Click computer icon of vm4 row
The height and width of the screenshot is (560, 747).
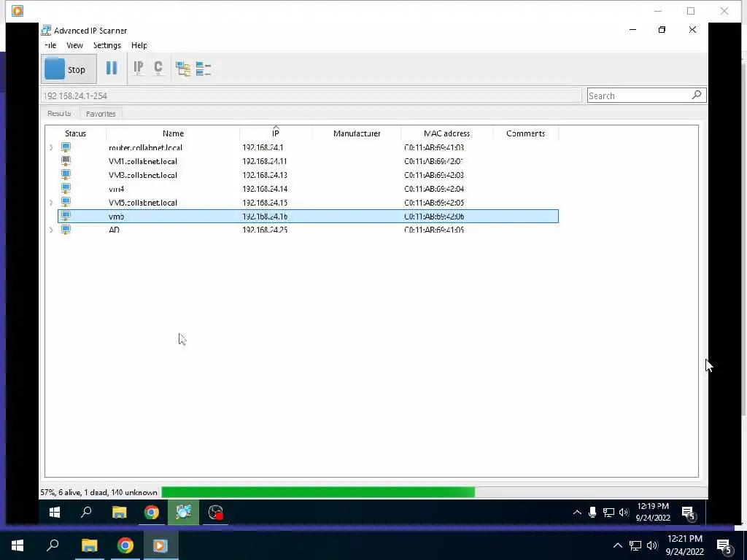point(66,189)
